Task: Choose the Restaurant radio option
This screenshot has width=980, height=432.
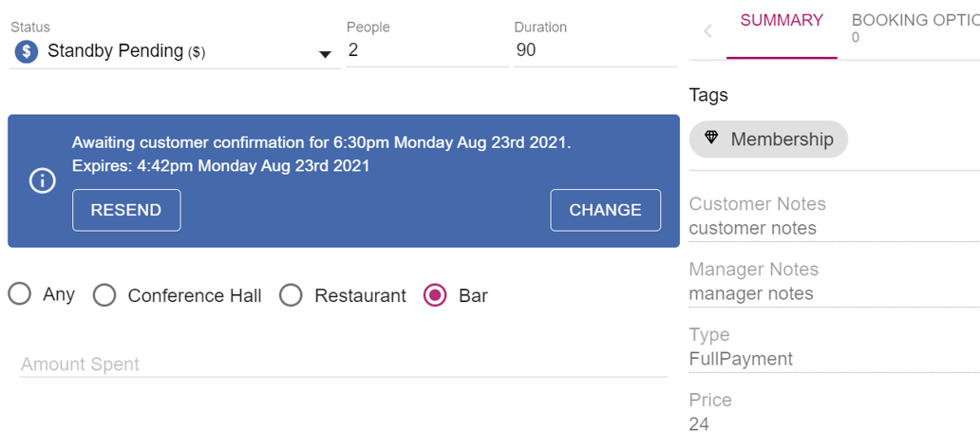Action: point(291,295)
